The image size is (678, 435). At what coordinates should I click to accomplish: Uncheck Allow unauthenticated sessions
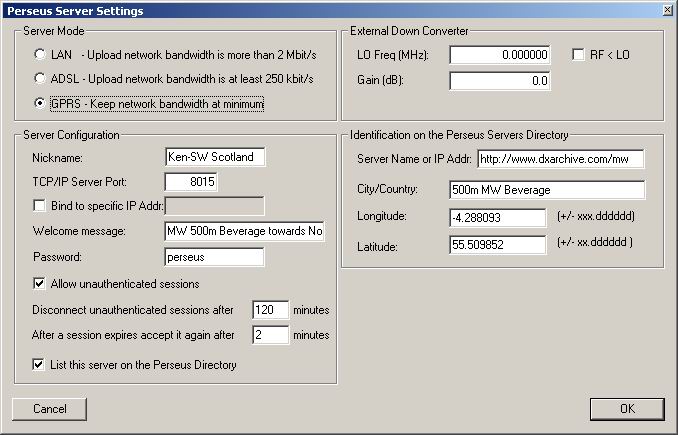click(39, 284)
